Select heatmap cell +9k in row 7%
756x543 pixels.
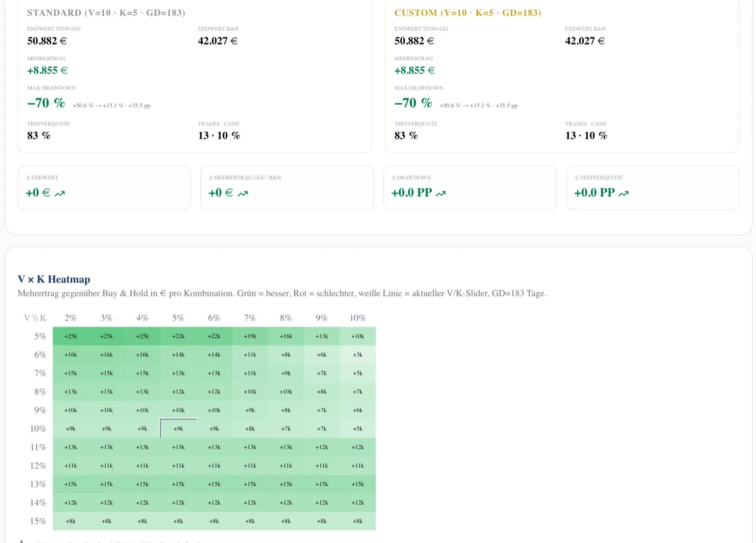(x=286, y=373)
